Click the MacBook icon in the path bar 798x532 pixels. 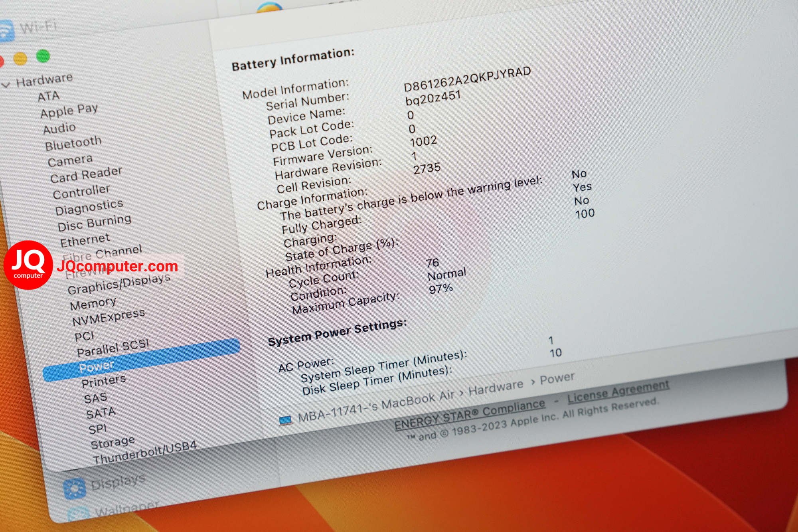coord(285,421)
